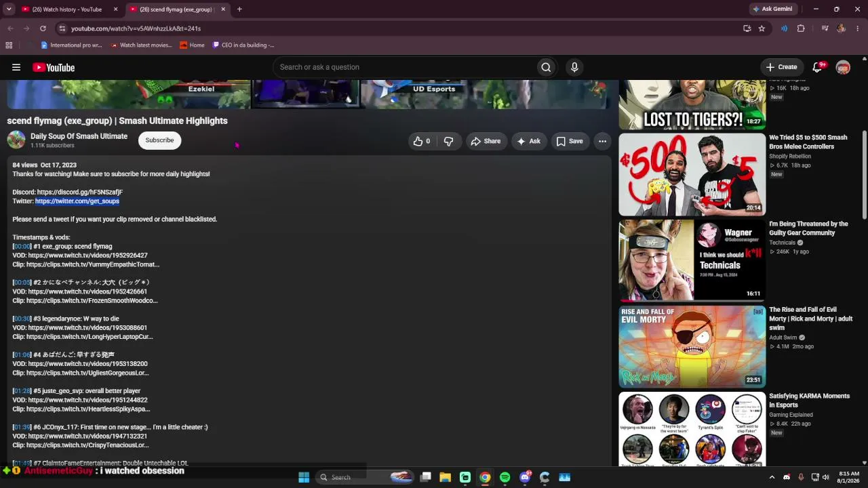The image size is (868, 488).
Task: Click the page vertical scrollbar
Action: (864, 174)
